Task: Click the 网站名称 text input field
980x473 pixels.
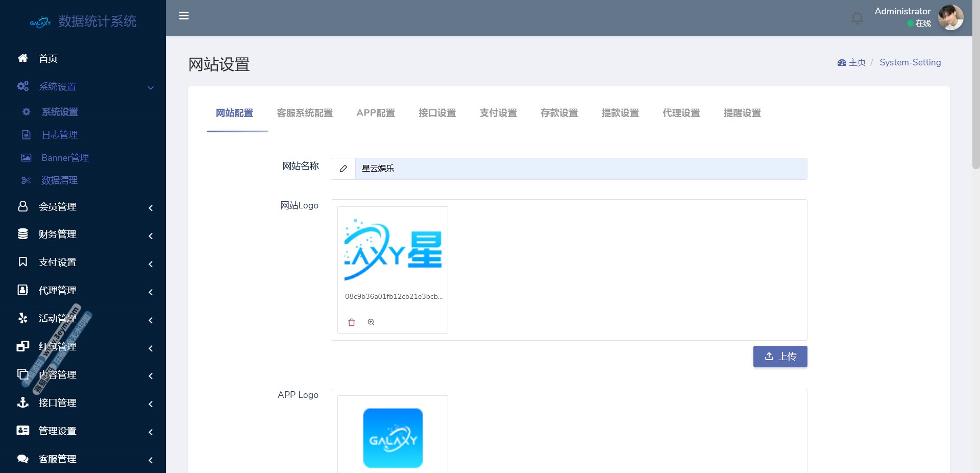Action: (581, 169)
